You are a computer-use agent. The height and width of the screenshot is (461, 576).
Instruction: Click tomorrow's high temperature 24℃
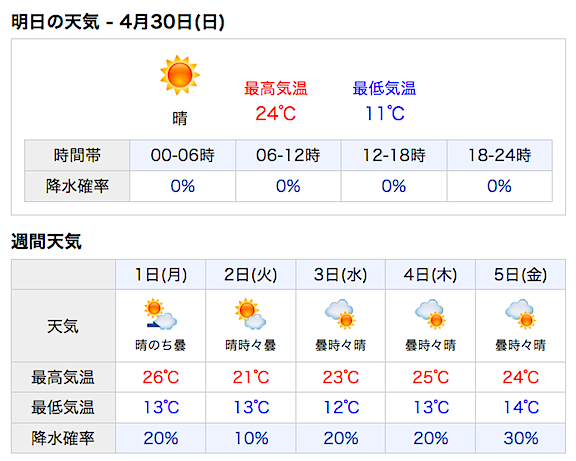(276, 114)
